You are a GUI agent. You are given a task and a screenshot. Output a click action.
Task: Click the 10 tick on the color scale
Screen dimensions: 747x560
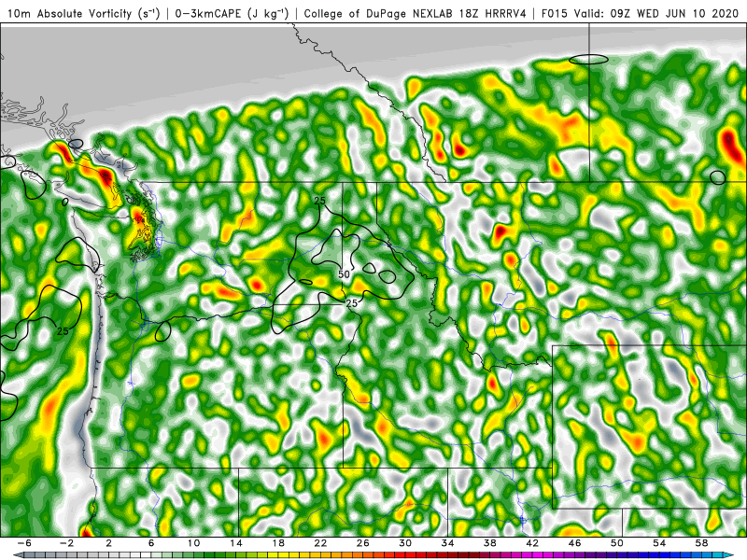(193, 543)
